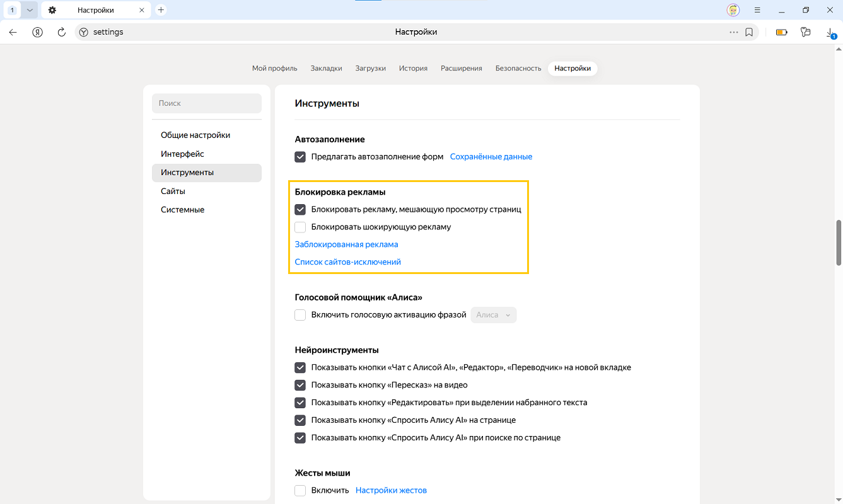
Task: Click the battery power saving icon
Action: click(781, 32)
